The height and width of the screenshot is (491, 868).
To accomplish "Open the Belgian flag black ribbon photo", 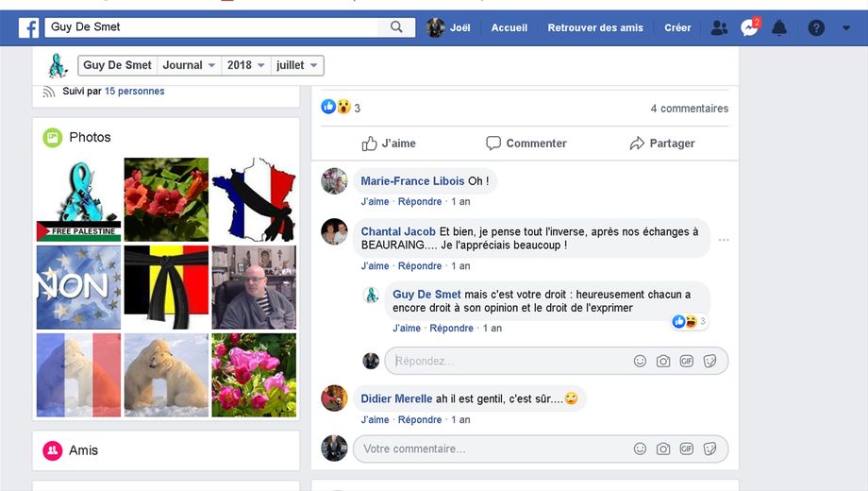I will [x=166, y=288].
